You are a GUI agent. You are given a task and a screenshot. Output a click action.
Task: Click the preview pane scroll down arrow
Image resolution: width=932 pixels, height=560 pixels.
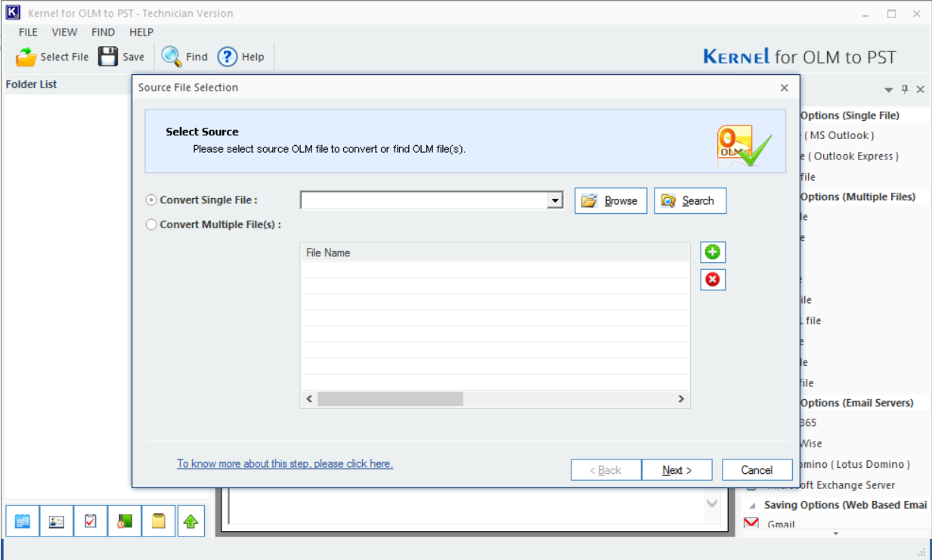(x=712, y=503)
